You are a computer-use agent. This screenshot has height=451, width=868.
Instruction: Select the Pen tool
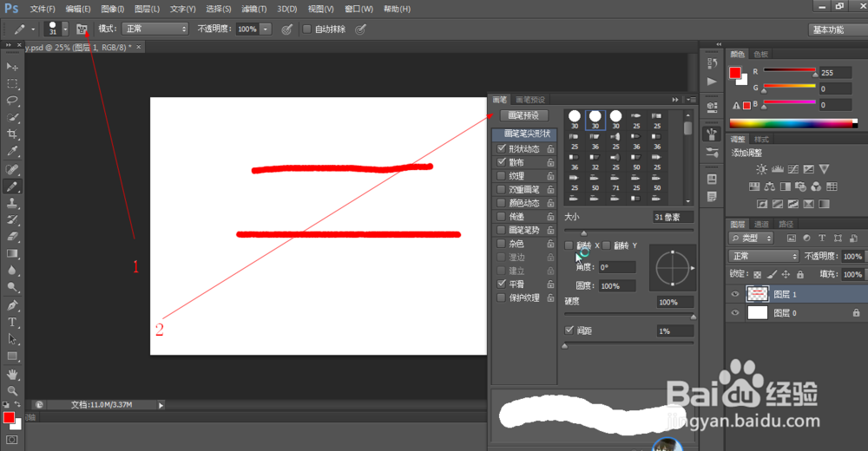(12, 305)
